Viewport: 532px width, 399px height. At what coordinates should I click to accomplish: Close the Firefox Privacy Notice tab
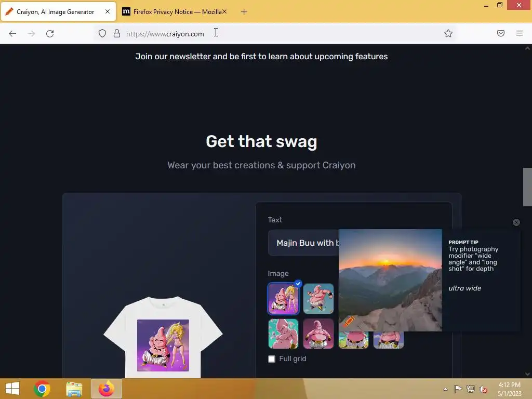coord(224,11)
